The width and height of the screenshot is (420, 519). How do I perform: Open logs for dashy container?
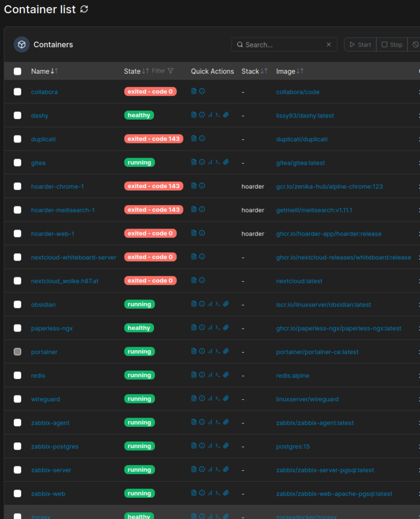point(194,115)
